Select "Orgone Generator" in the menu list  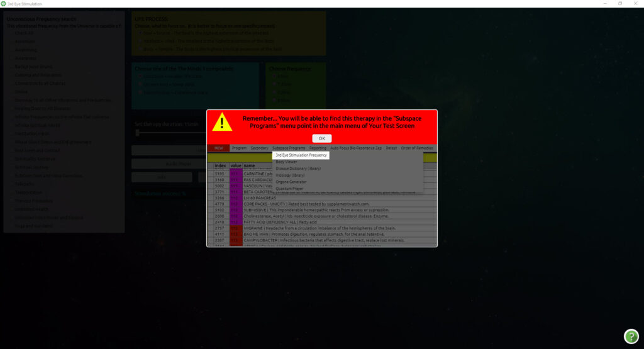tap(291, 182)
